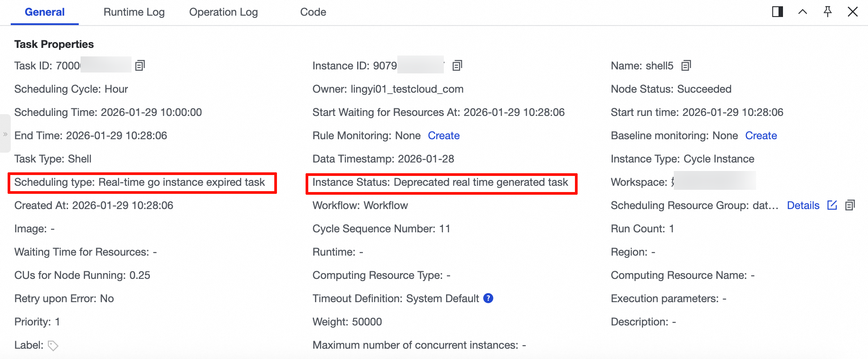This screenshot has height=359, width=868.
Task: Expand the left sidebar handle
Action: click(x=5, y=134)
